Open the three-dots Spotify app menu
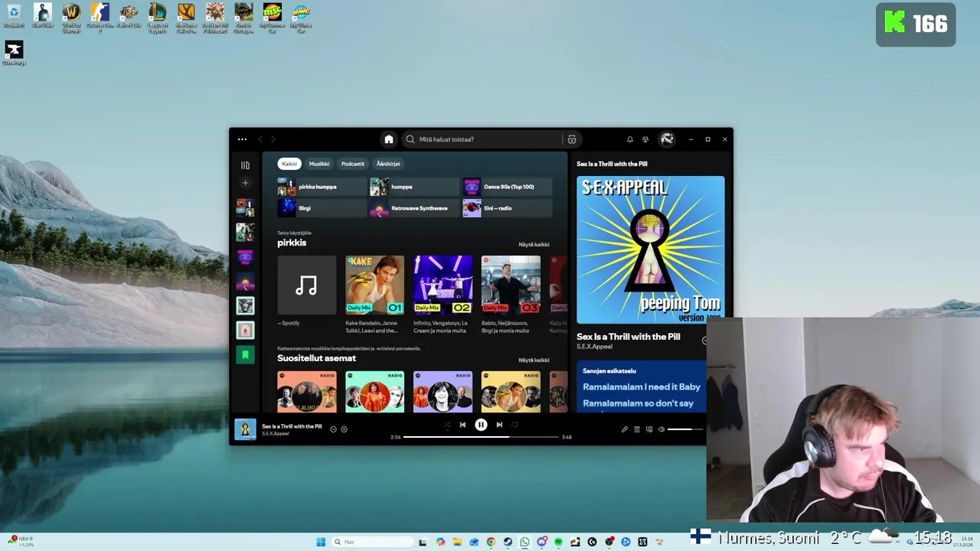 (242, 139)
